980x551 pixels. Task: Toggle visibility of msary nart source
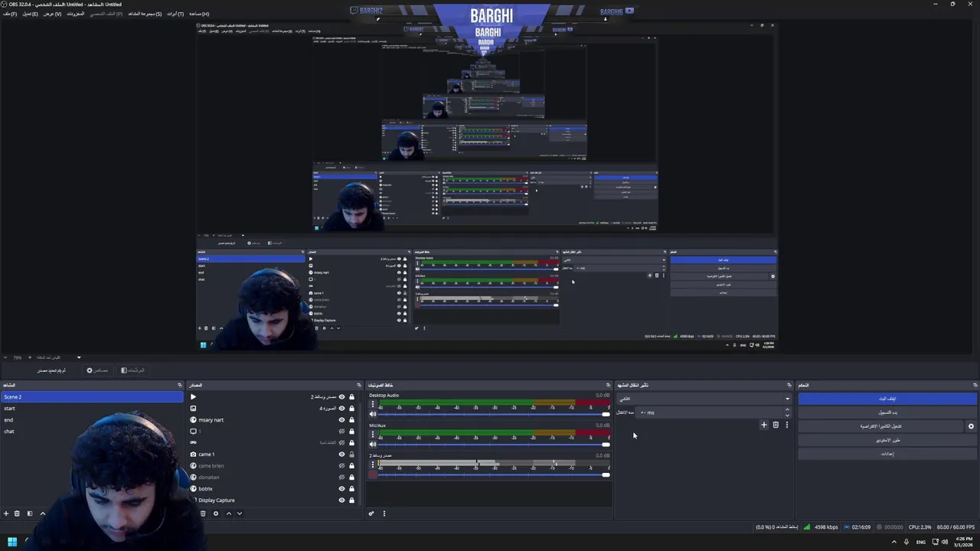coord(341,419)
